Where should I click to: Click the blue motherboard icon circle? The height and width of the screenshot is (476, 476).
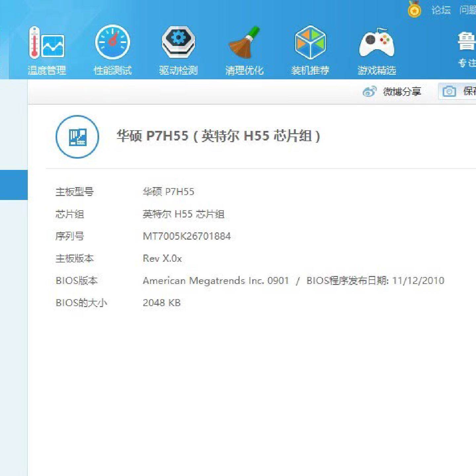tap(77, 138)
